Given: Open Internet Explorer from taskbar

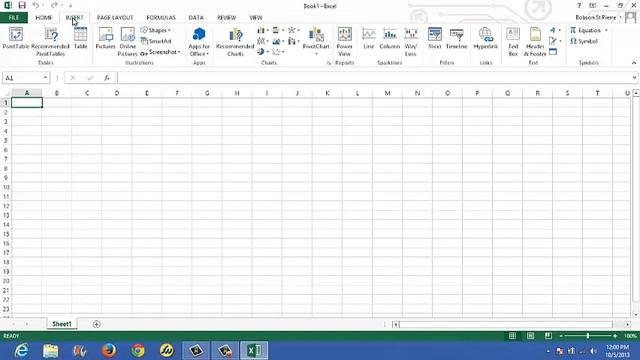Looking at the screenshot, I should click(x=21, y=351).
